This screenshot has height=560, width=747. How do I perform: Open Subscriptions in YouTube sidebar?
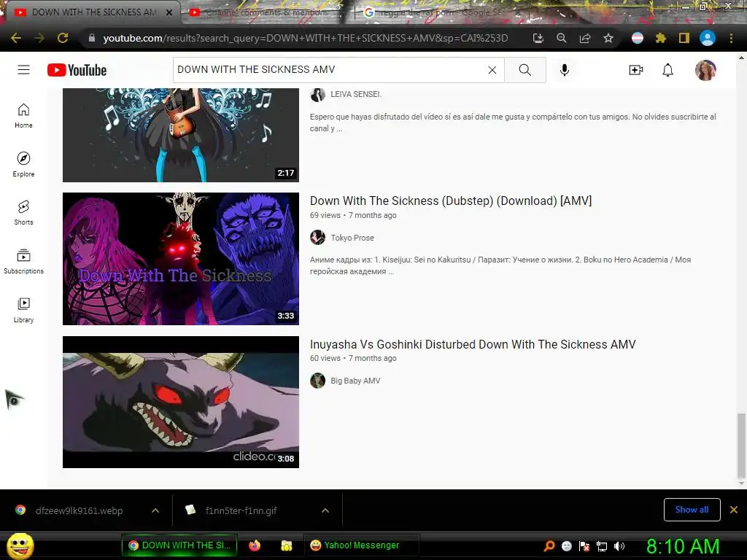[23, 262]
